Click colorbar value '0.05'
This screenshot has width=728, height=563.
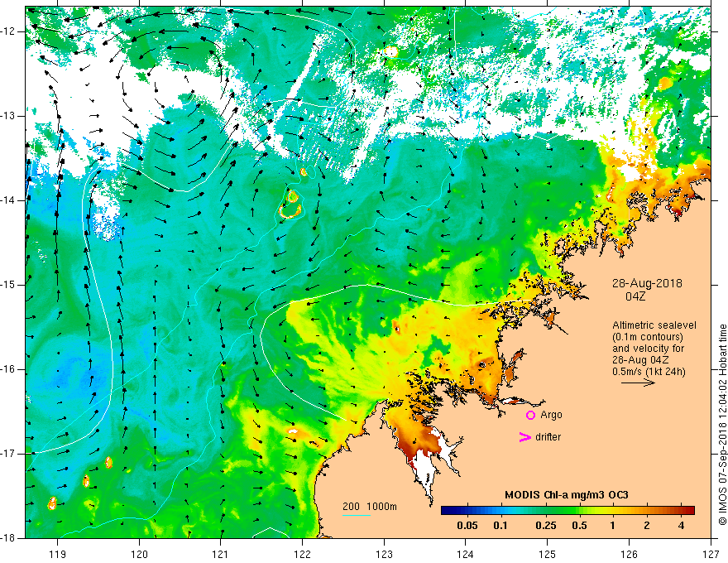tap(467, 526)
